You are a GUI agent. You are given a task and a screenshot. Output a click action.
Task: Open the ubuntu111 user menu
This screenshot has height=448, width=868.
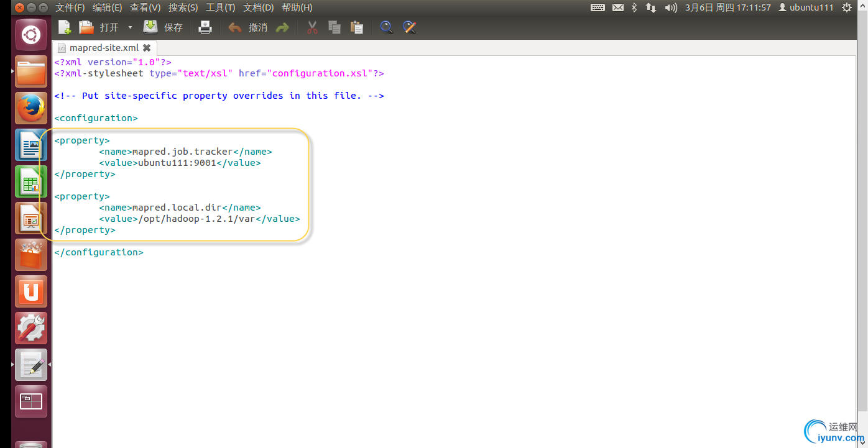[x=806, y=7]
